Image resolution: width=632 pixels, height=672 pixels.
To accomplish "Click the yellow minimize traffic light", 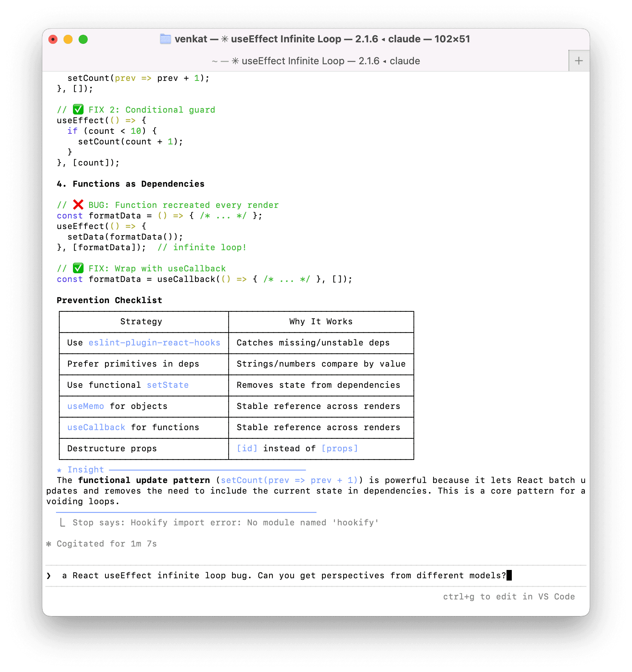I will pos(68,39).
